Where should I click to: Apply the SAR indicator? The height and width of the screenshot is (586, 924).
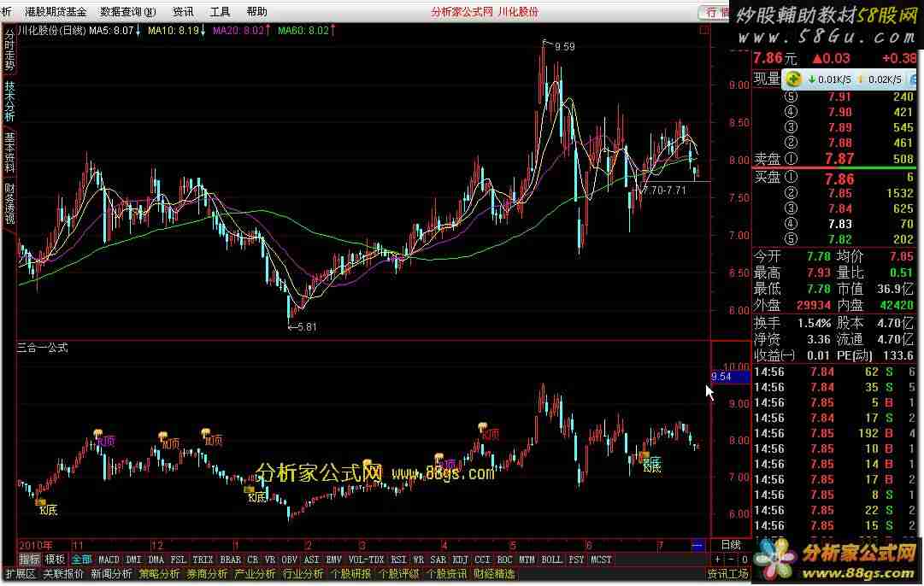[438, 560]
